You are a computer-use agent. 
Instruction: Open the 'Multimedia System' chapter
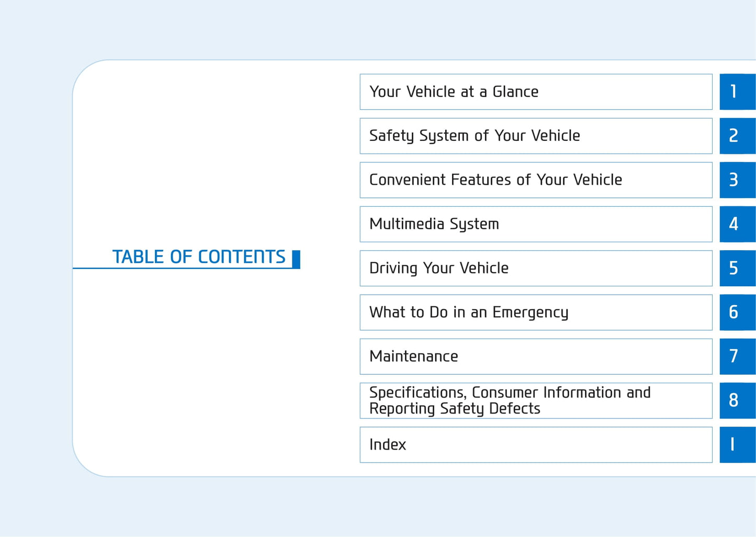click(x=536, y=224)
